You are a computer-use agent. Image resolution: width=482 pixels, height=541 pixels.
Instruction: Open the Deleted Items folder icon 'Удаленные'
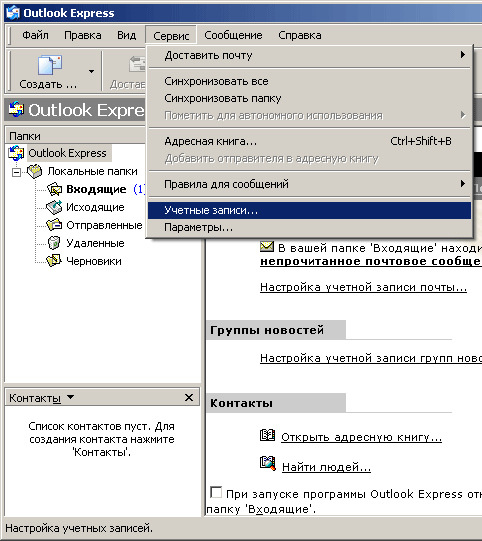[54, 243]
